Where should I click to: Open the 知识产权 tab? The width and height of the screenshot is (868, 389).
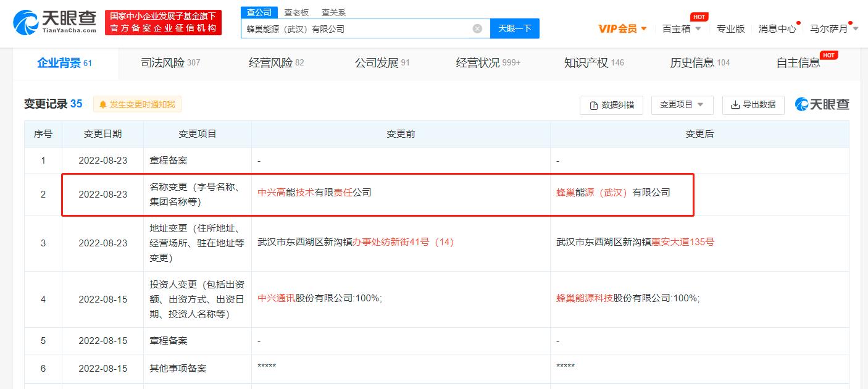(x=594, y=63)
